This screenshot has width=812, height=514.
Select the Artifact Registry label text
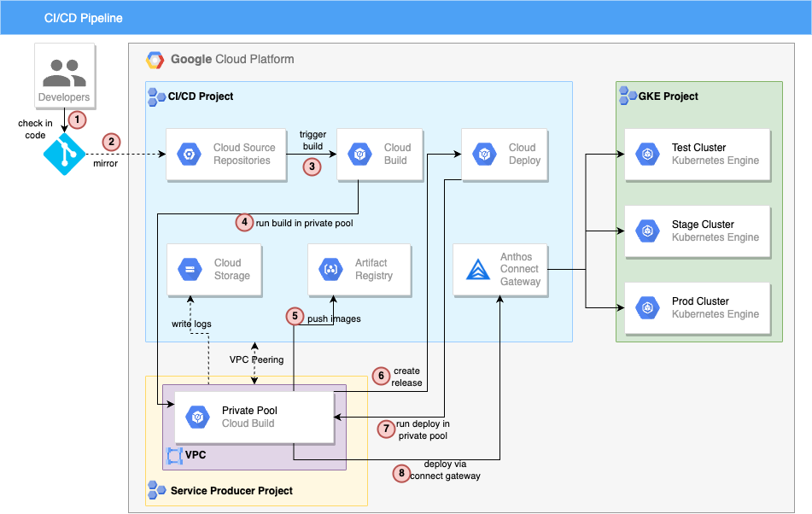[x=373, y=269]
